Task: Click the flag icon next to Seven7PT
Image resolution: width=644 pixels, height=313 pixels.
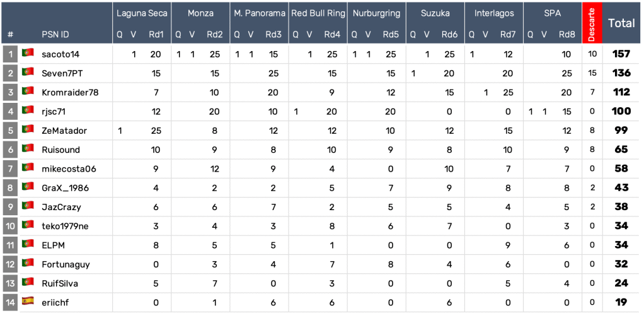Action: pos(28,72)
